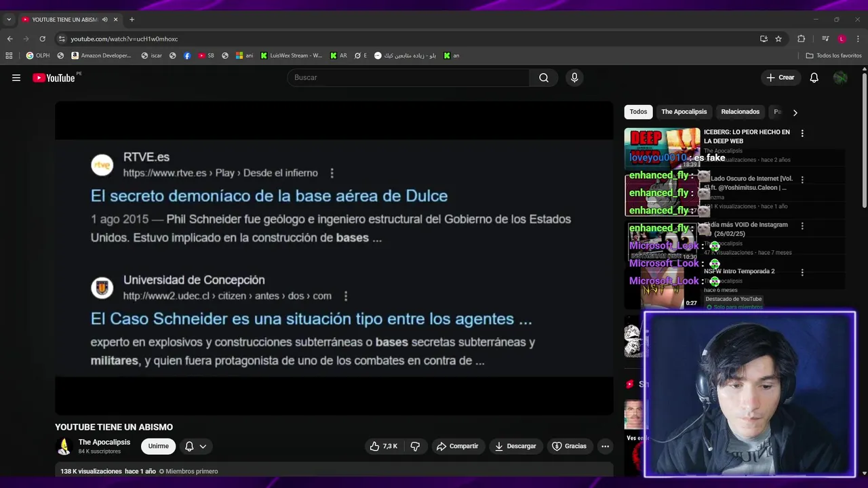Click the Unirme button

click(x=158, y=446)
